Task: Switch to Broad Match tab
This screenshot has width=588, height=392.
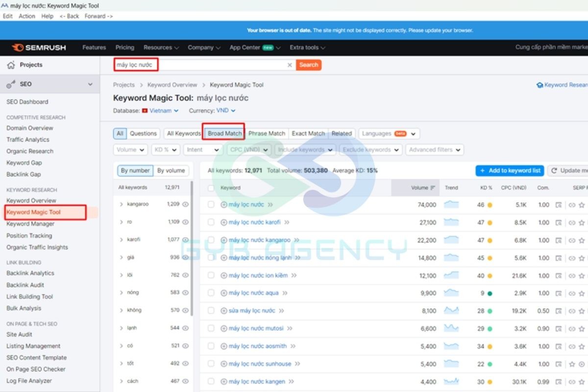Action: 225,133
